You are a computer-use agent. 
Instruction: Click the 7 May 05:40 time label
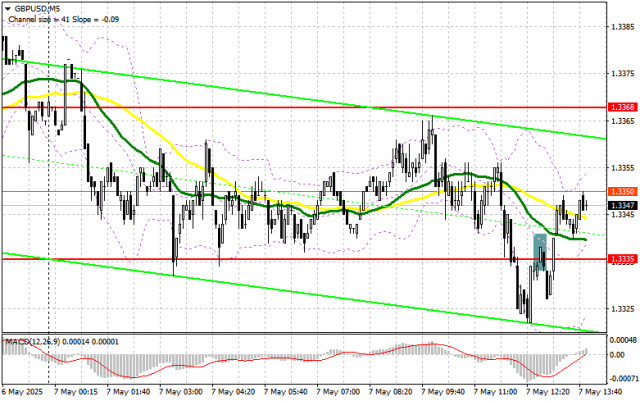click(286, 392)
